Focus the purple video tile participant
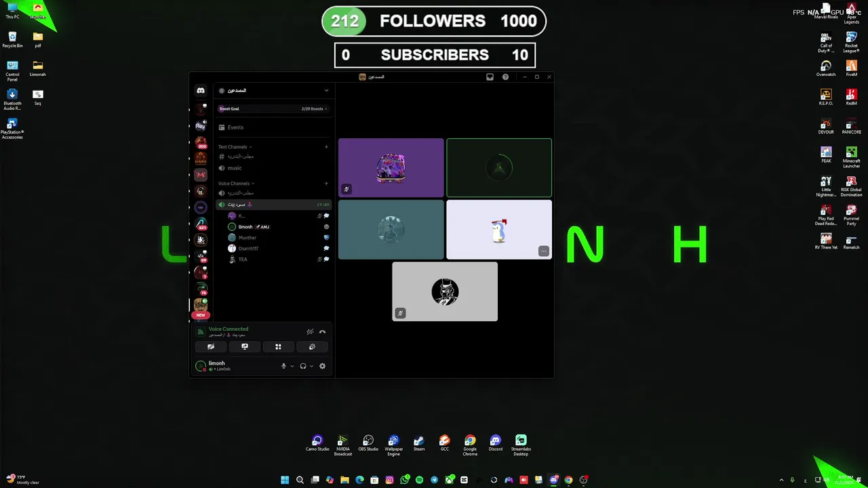This screenshot has height=488, width=868. click(391, 167)
